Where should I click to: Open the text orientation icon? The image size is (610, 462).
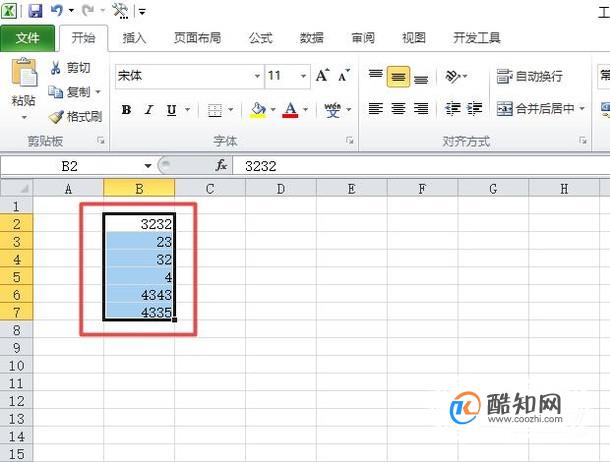[x=452, y=76]
